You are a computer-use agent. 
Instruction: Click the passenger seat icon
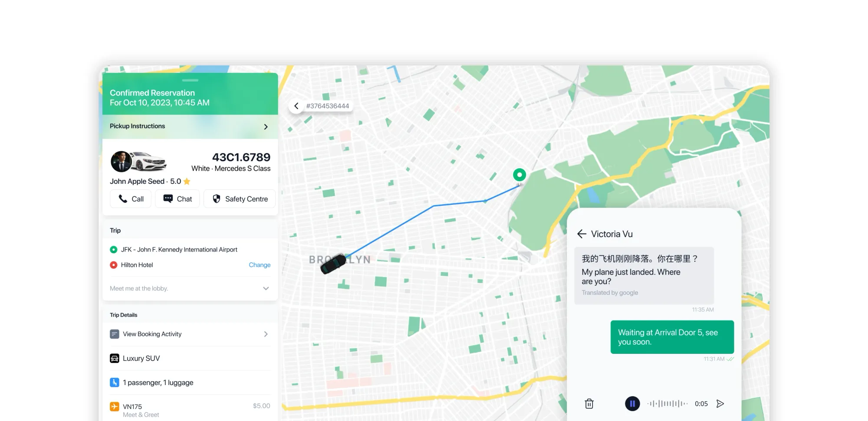tap(115, 382)
